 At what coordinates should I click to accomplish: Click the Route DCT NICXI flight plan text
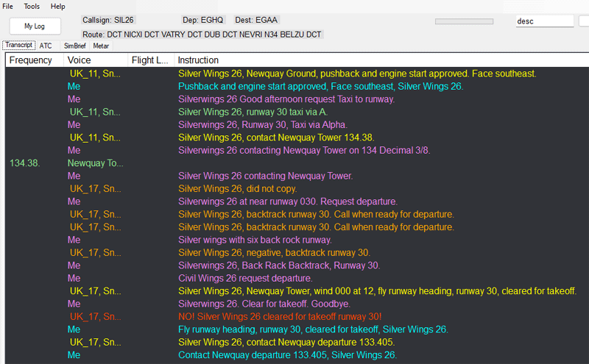coord(202,35)
